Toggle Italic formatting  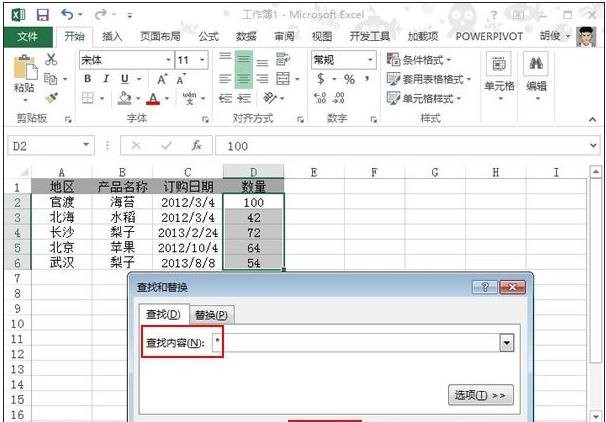[105, 79]
